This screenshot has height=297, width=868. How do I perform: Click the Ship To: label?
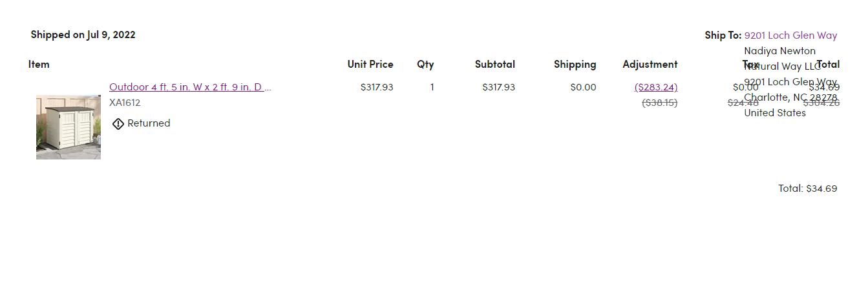(723, 36)
